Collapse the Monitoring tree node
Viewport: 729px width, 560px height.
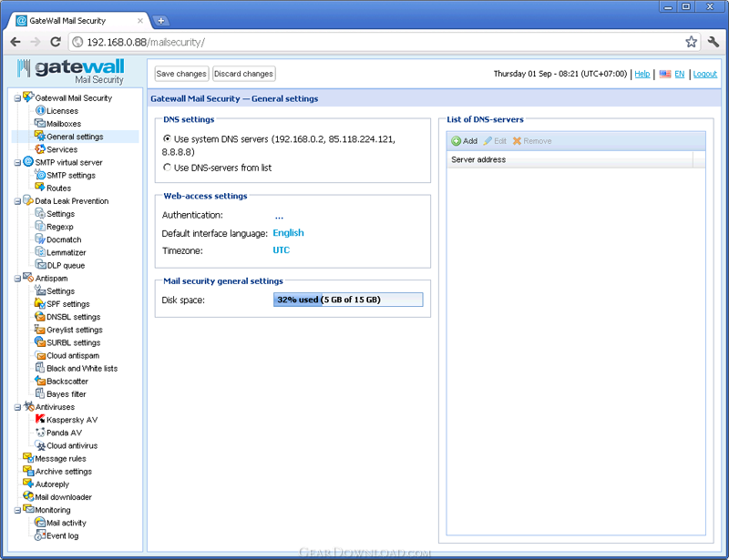click(17, 510)
